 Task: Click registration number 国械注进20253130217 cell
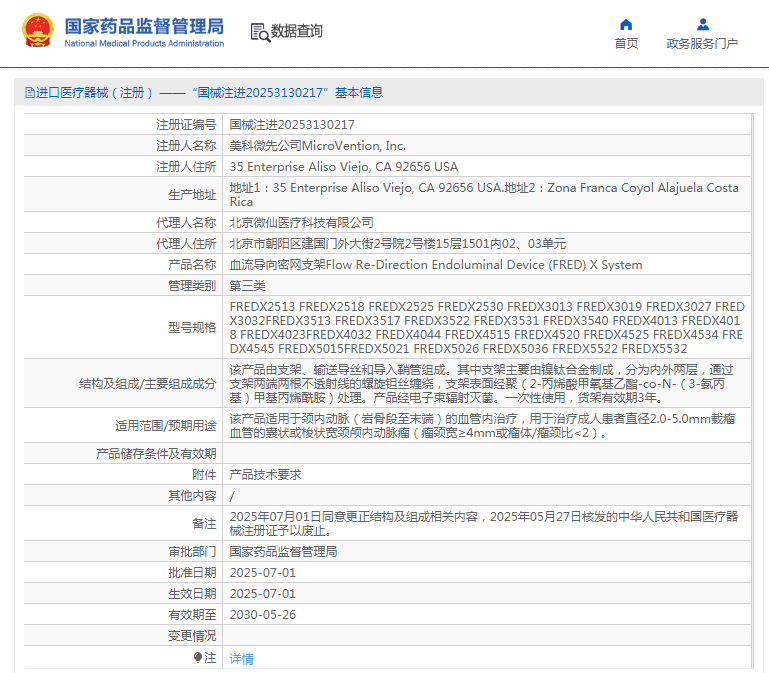point(292,125)
